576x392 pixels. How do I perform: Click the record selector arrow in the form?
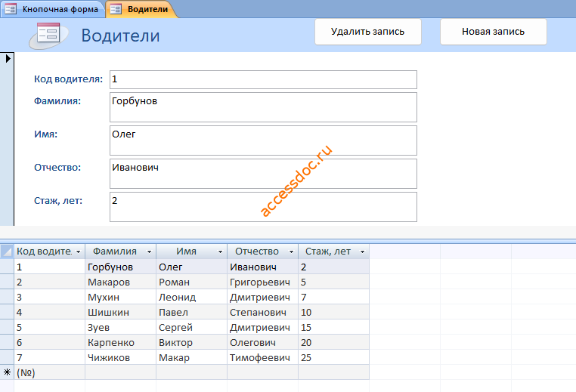click(x=8, y=58)
